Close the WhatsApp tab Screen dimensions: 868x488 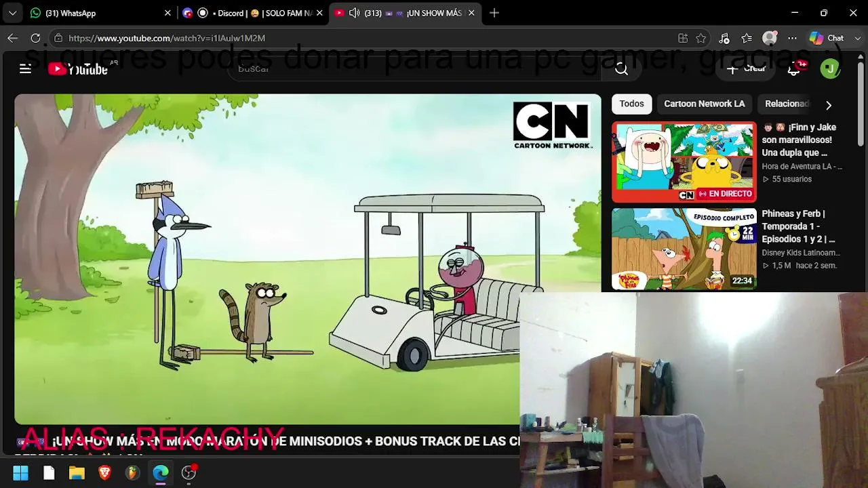point(167,13)
